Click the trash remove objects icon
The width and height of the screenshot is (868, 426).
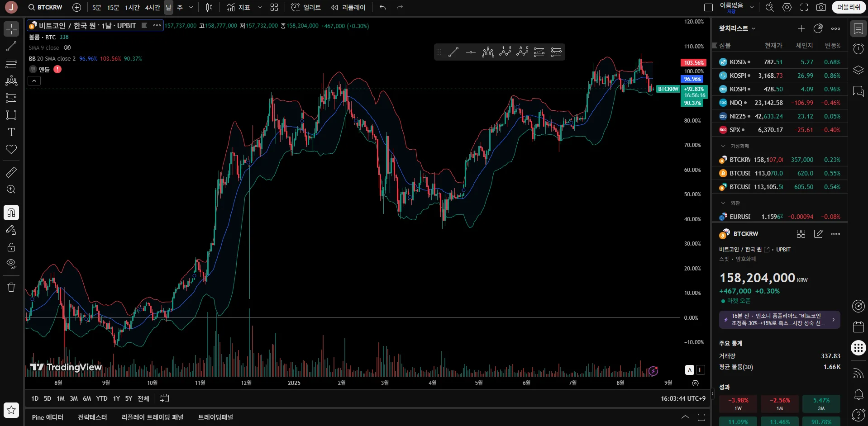(11, 287)
